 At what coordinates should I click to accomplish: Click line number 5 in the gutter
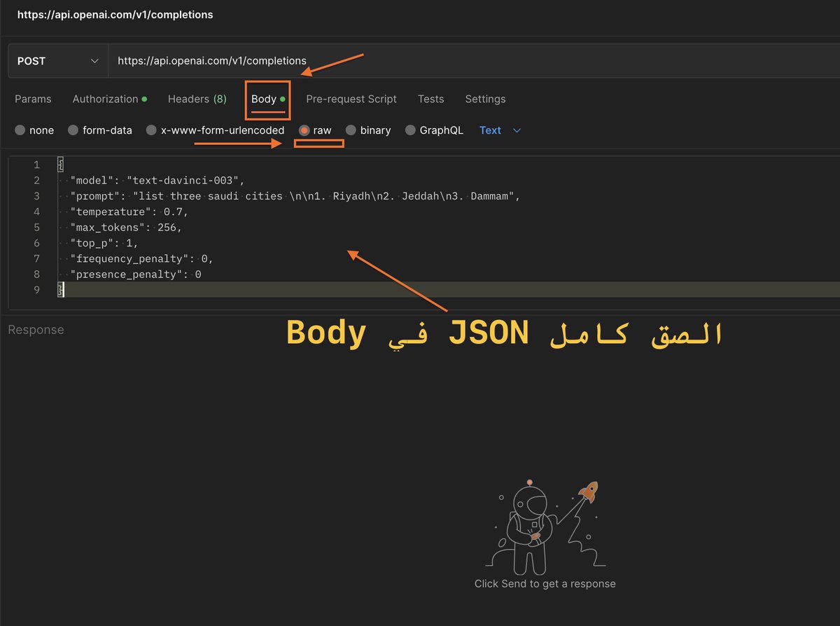pyautogui.click(x=36, y=227)
